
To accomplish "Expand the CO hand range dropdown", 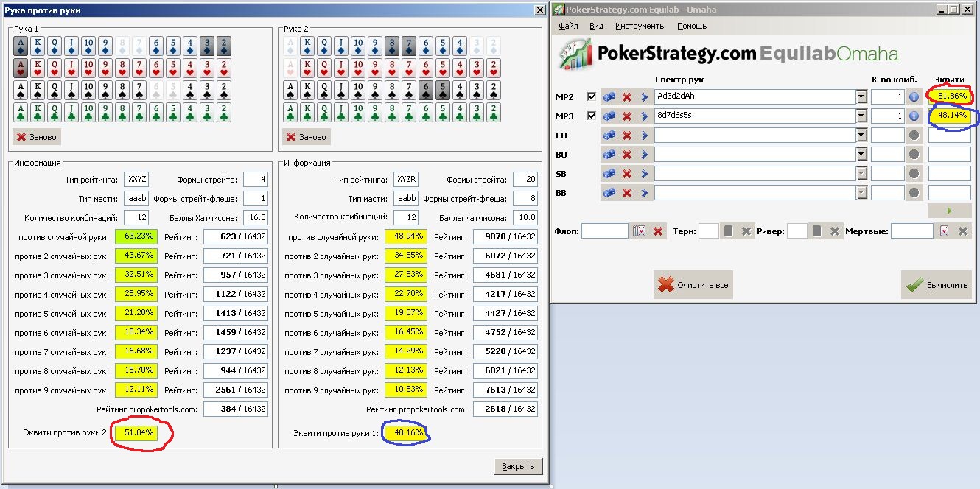I will (861, 136).
